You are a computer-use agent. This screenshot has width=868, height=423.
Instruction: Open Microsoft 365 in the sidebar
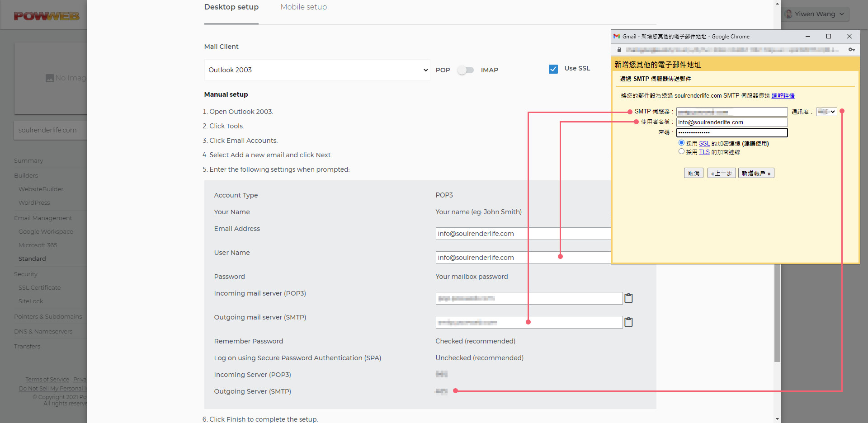(38, 245)
